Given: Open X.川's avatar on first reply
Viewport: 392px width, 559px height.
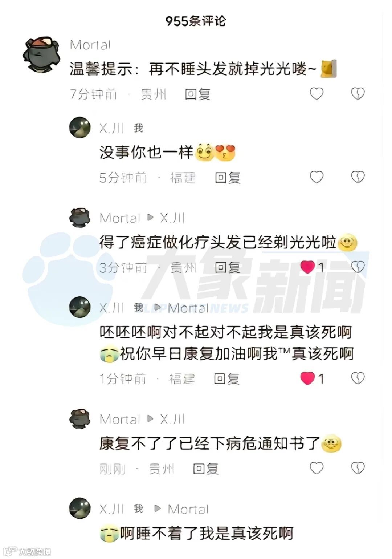Looking at the screenshot, I should click(80, 127).
